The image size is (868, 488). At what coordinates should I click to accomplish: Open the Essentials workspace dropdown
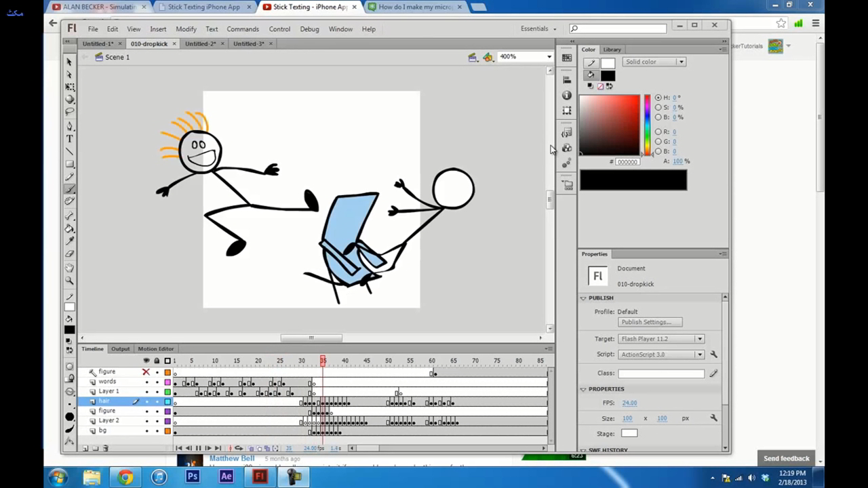pos(538,29)
